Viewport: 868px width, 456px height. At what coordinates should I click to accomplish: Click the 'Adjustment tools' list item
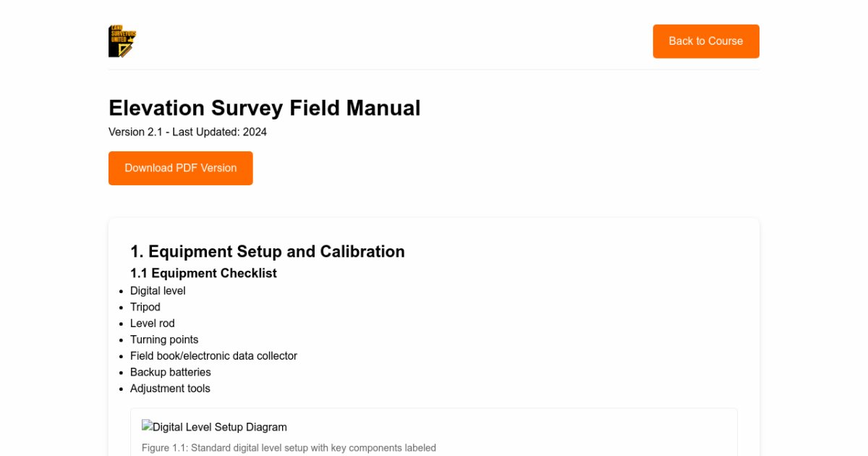170,388
